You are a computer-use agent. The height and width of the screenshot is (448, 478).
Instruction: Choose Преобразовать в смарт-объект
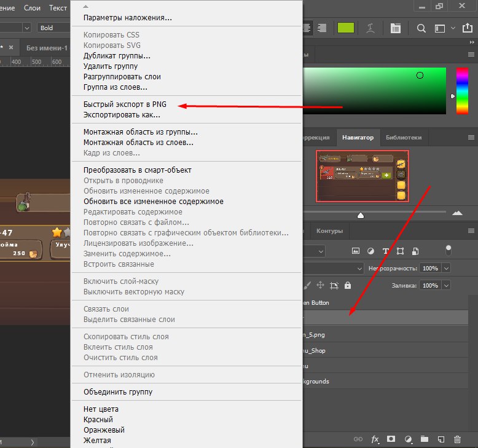[137, 170]
